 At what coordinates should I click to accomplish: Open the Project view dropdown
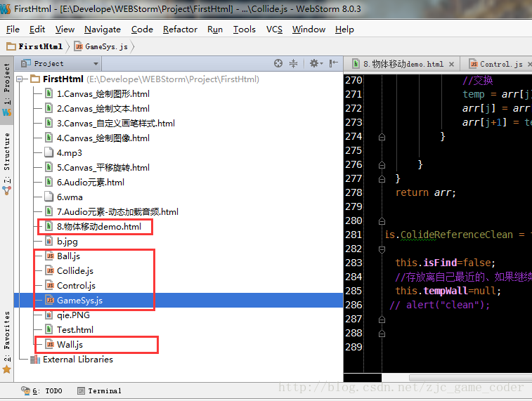point(59,63)
